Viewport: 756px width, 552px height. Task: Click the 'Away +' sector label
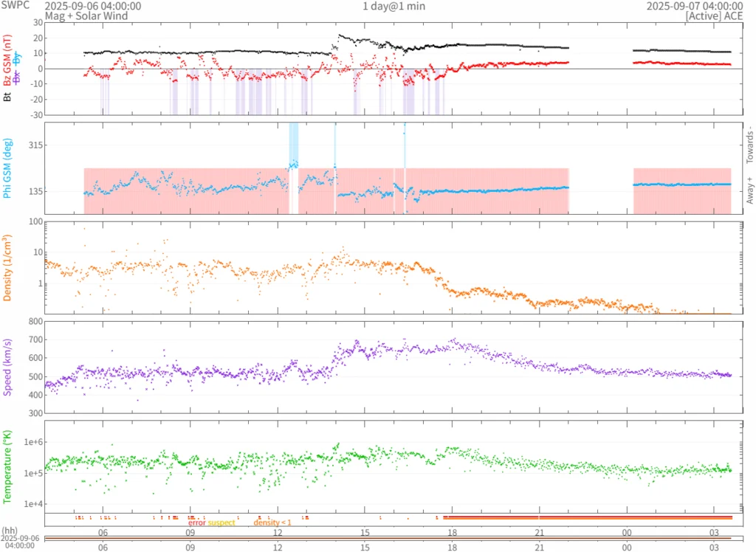[751, 192]
